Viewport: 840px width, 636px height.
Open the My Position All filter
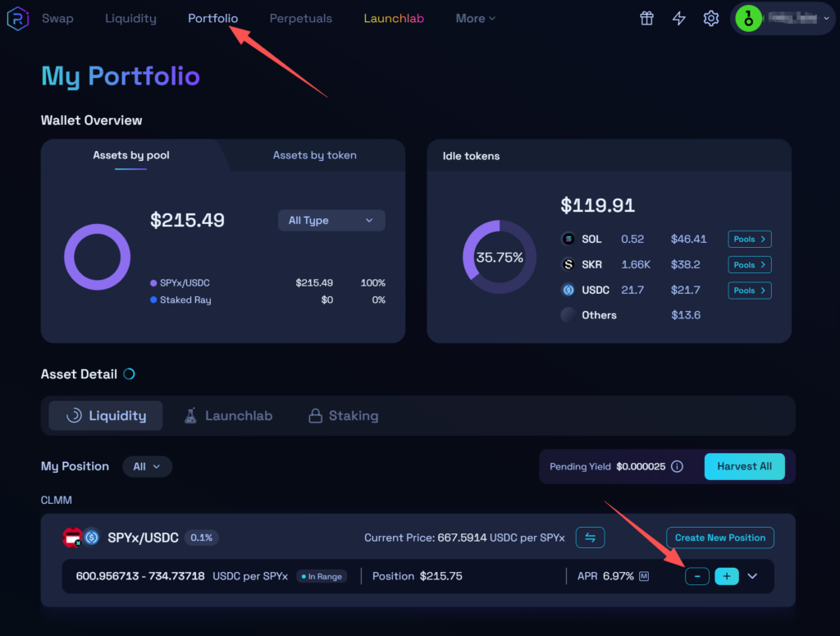tap(147, 466)
